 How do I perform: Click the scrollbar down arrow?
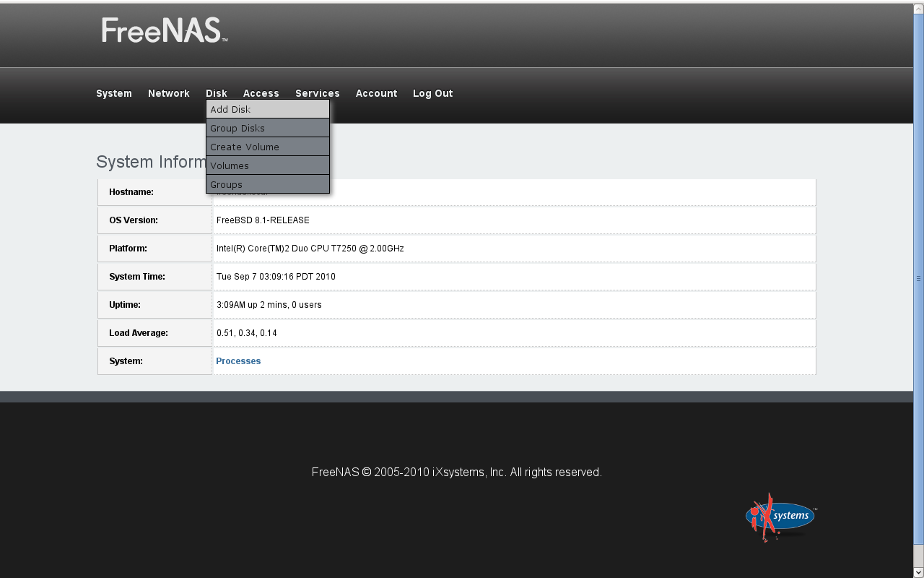click(x=918, y=572)
